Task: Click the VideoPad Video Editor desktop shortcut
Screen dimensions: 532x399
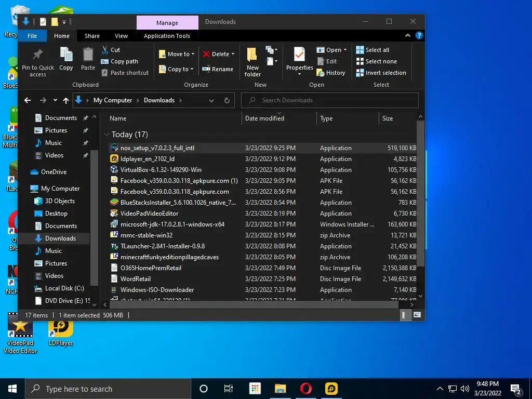Action: [20, 333]
